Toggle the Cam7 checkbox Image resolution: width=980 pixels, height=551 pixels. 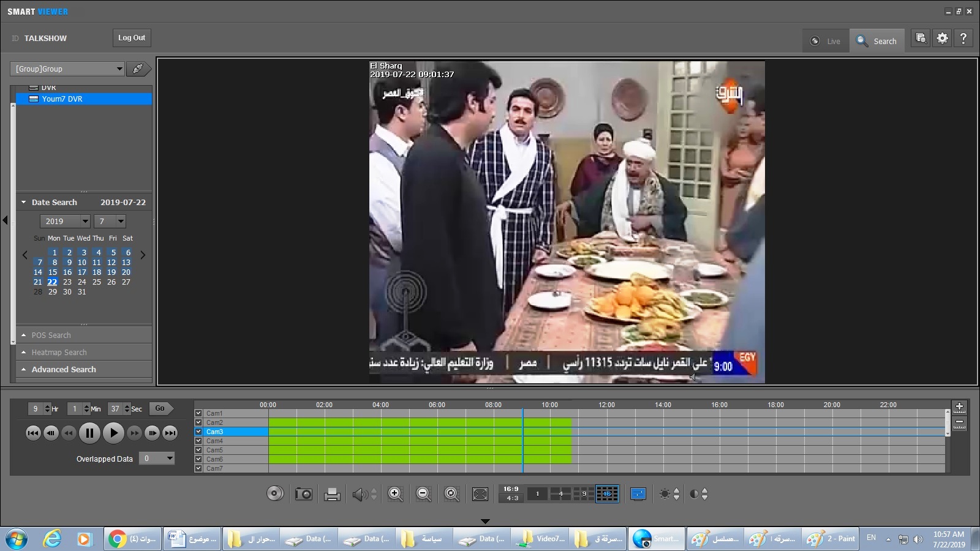[198, 468]
